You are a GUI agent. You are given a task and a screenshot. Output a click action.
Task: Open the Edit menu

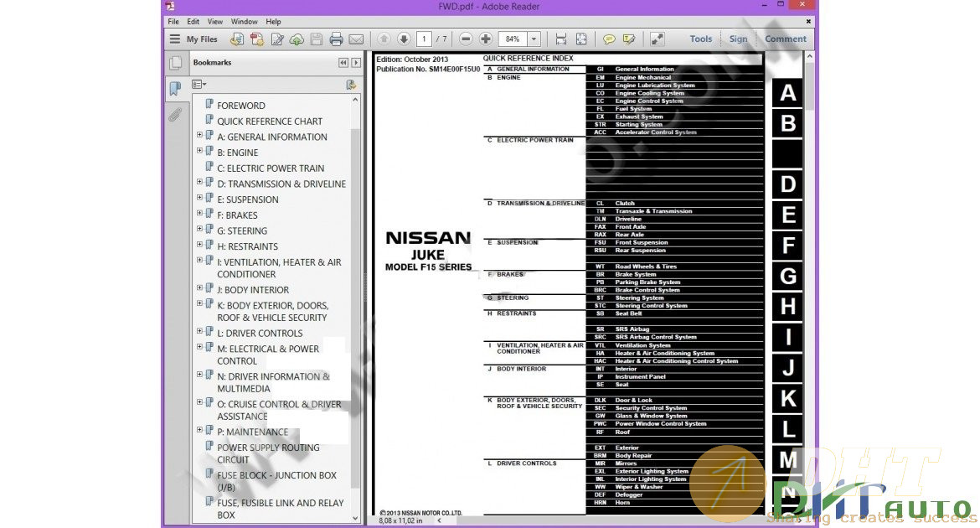[x=193, y=21]
